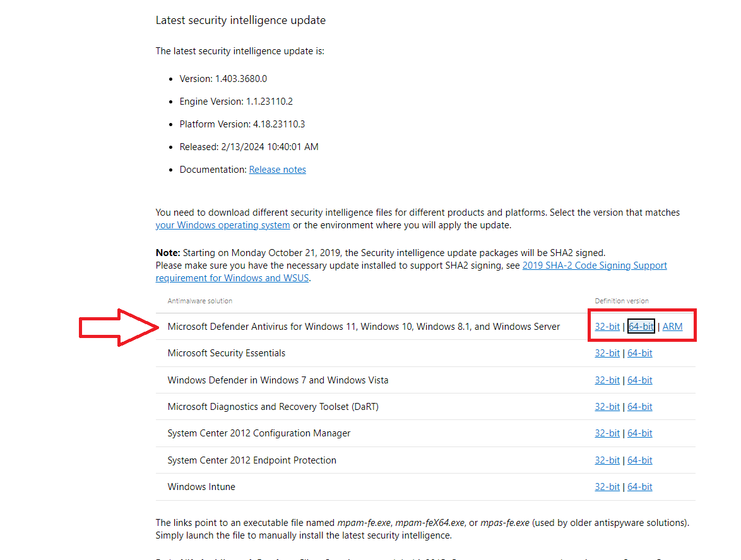
Task: Download 64-bit Configuration Manager 2012 update
Action: pos(640,433)
